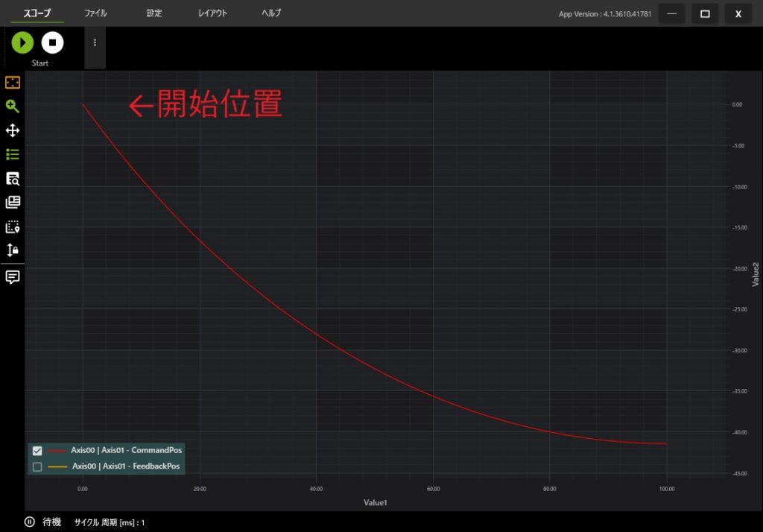Image resolution: width=763 pixels, height=532 pixels.
Task: Enable the FeedbackPos series checkbox
Action: pos(37,467)
